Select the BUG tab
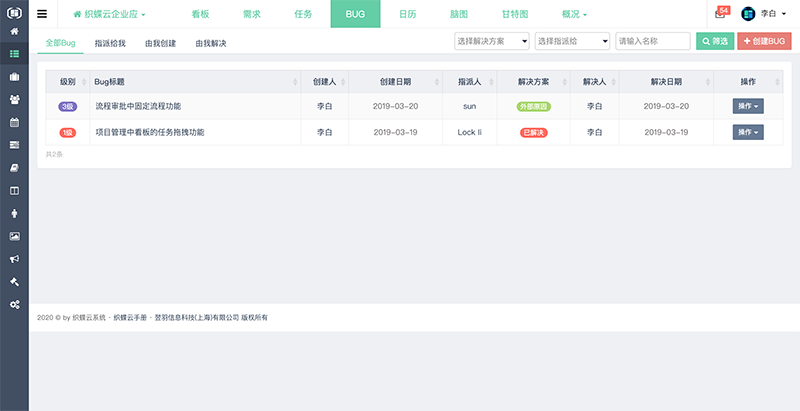 pyautogui.click(x=355, y=14)
